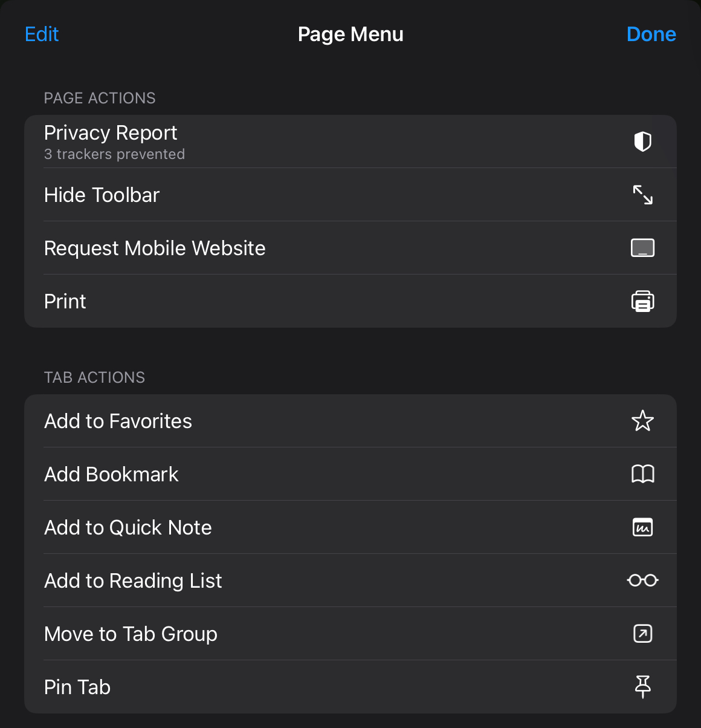Select Add to Reading List entry

tap(350, 580)
